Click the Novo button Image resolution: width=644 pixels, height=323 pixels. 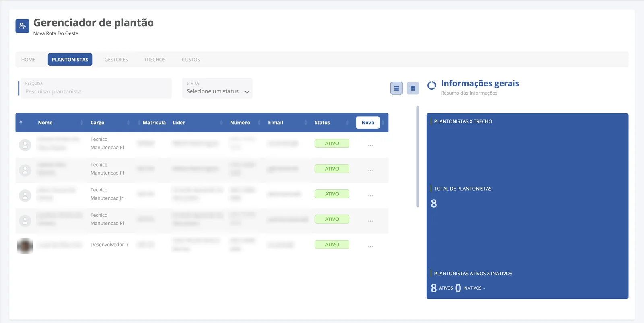click(x=368, y=123)
